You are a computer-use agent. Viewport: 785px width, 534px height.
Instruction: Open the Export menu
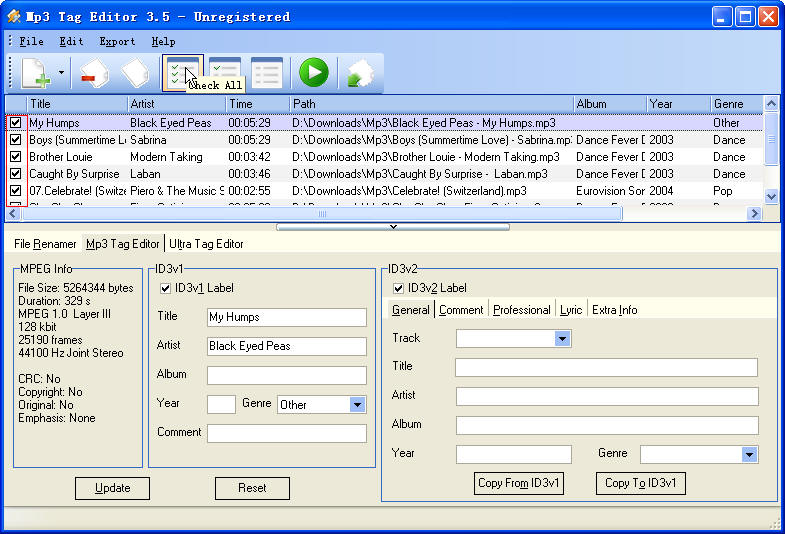point(117,42)
